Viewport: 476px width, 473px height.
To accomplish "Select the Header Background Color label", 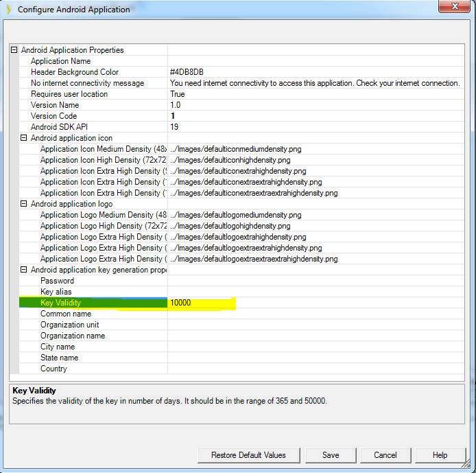I will coord(74,72).
